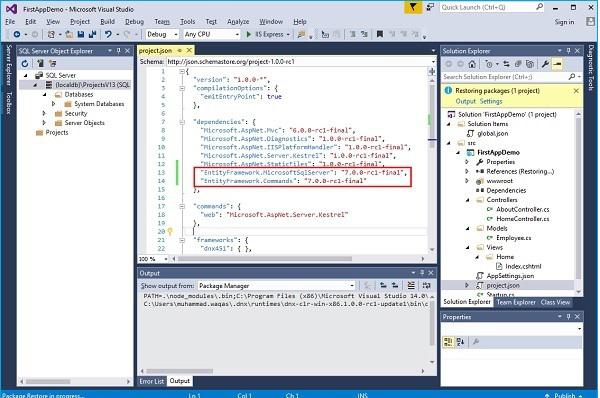
Task: Open the Schema URL dropdown
Action: [x=433, y=62]
